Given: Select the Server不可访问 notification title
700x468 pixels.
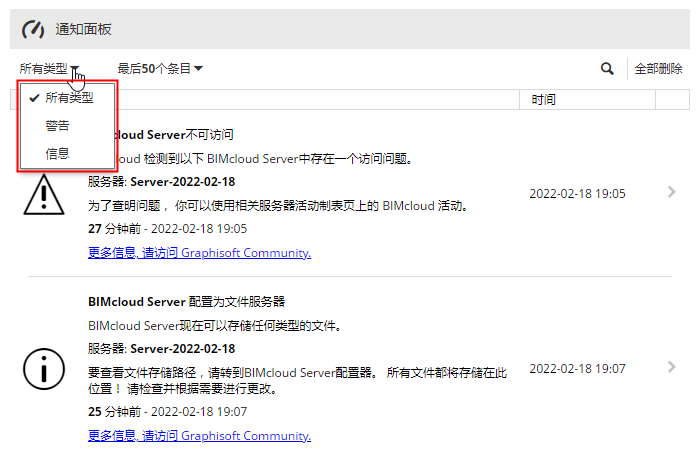Looking at the screenshot, I should click(x=175, y=135).
